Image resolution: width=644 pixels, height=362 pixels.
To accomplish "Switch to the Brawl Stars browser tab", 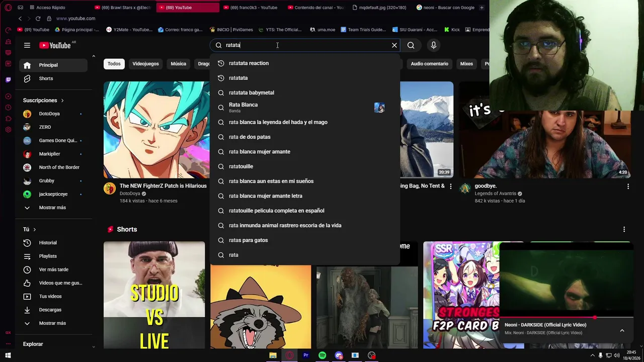I will coord(124,8).
